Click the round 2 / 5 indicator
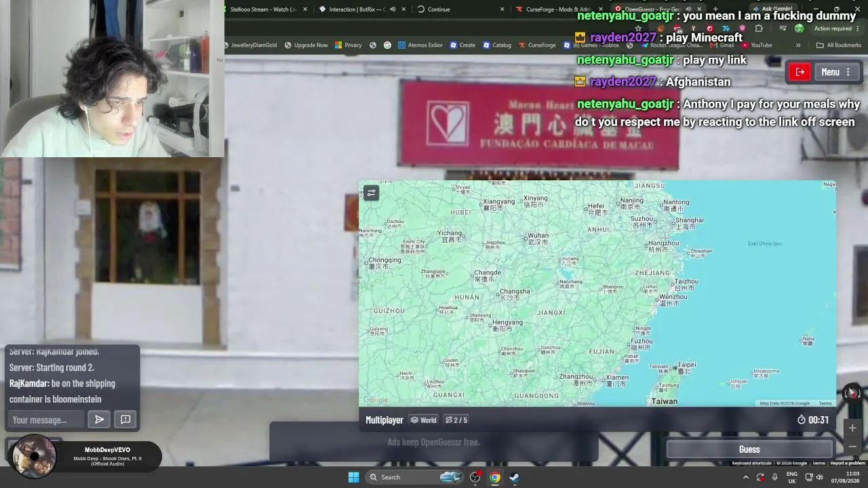868x488 pixels. (x=456, y=420)
